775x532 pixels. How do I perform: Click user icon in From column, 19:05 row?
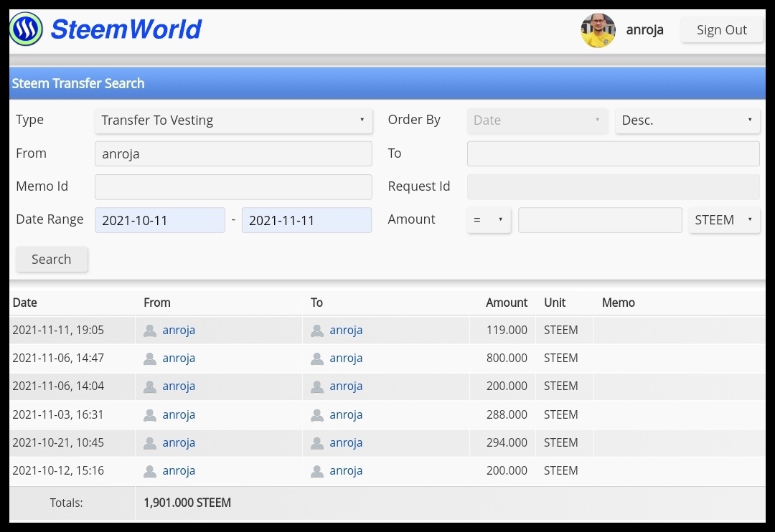point(150,331)
